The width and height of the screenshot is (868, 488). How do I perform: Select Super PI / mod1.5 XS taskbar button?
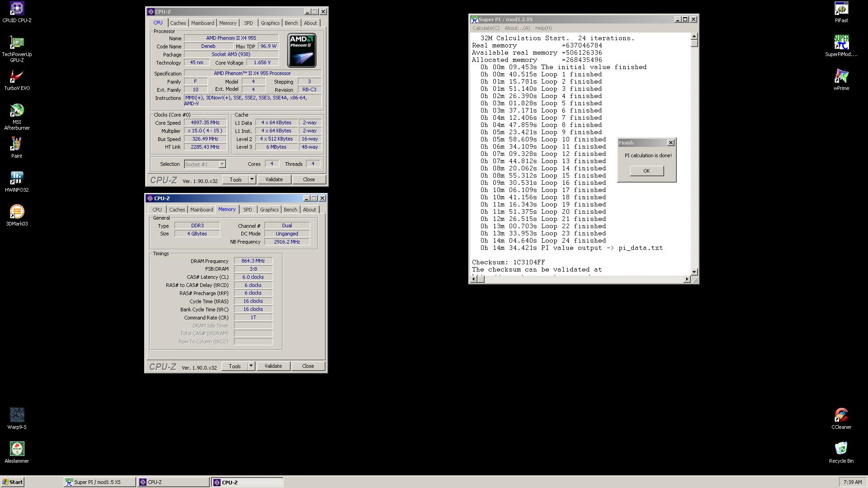pos(99,482)
